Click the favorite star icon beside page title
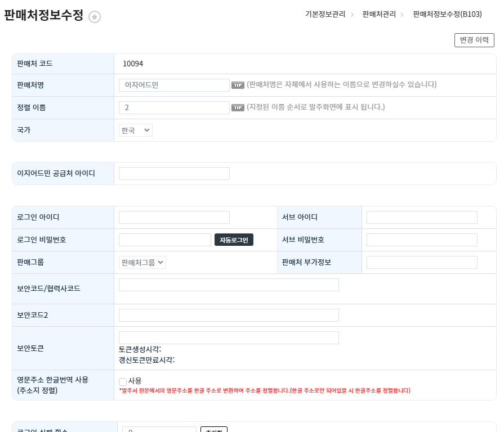Screen dimensions: 504x432 (95, 17)
